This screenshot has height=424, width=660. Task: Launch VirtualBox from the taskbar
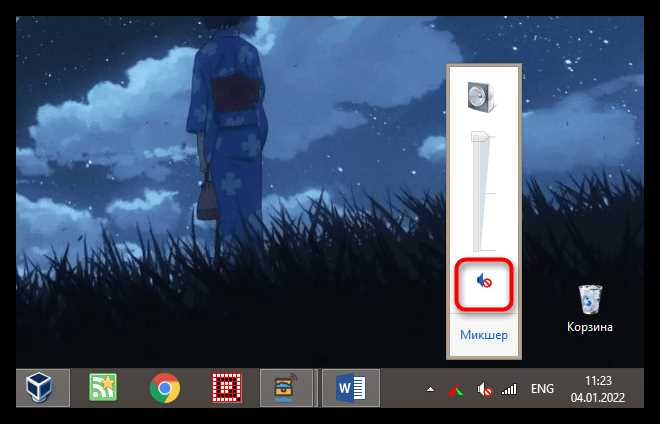(40, 387)
